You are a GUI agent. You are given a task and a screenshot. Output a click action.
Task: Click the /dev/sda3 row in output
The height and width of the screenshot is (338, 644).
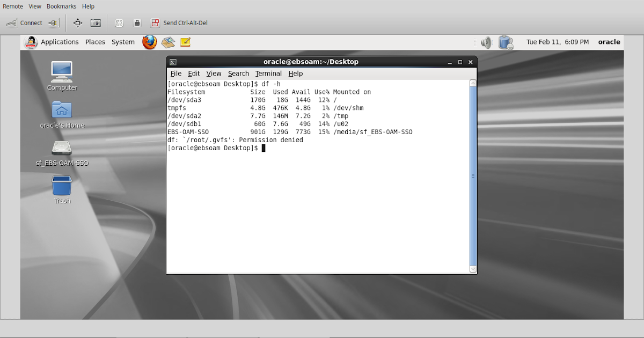click(x=252, y=100)
